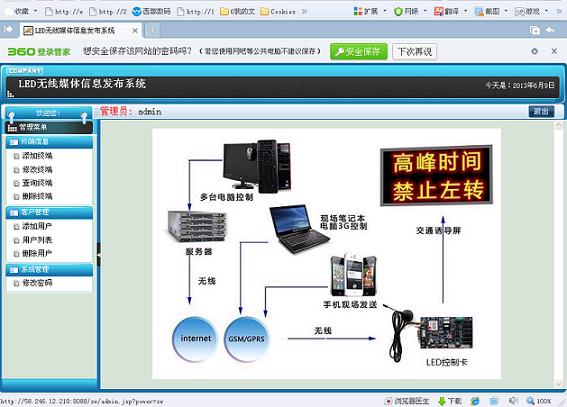This screenshot has width=567, height=407.
Task: Click the sidebar collapse handle arrow
Action: click(x=98, y=255)
